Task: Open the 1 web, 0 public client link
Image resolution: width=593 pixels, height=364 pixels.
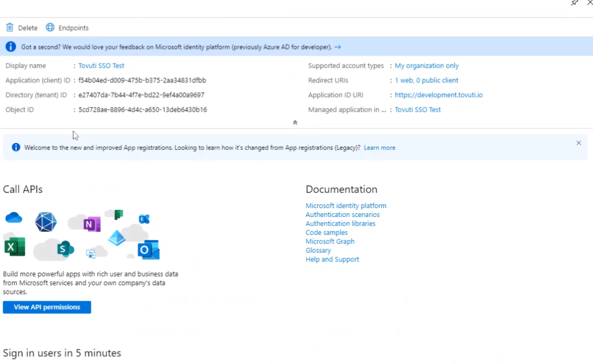Action: (x=426, y=80)
